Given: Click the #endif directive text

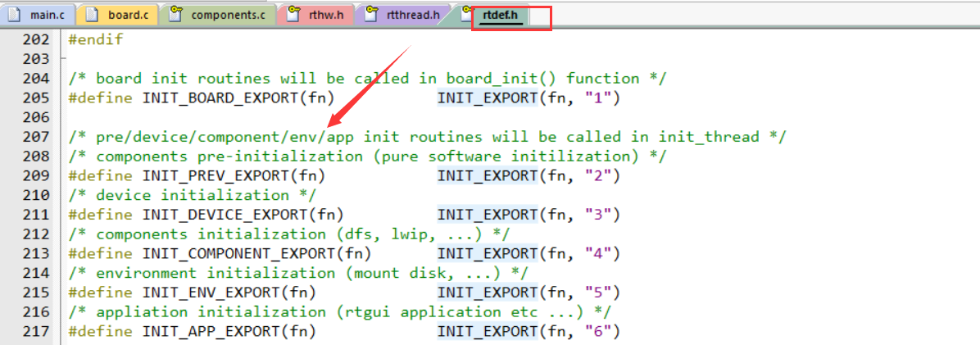Looking at the screenshot, I should (x=96, y=39).
